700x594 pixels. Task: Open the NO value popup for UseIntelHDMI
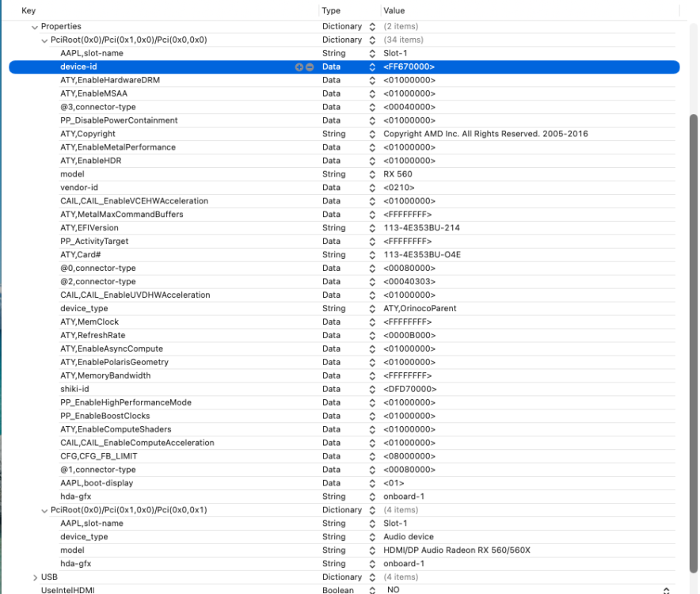point(666,590)
